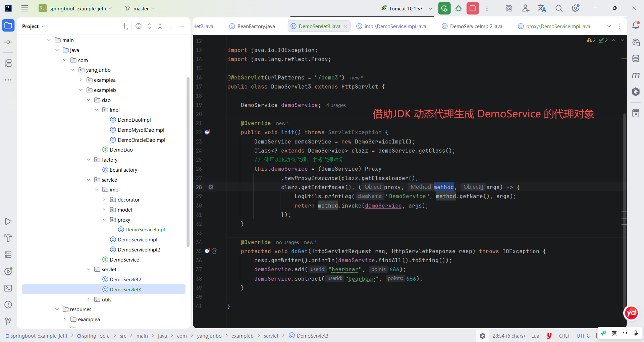Open Search Everywhere magnifier

559,8
